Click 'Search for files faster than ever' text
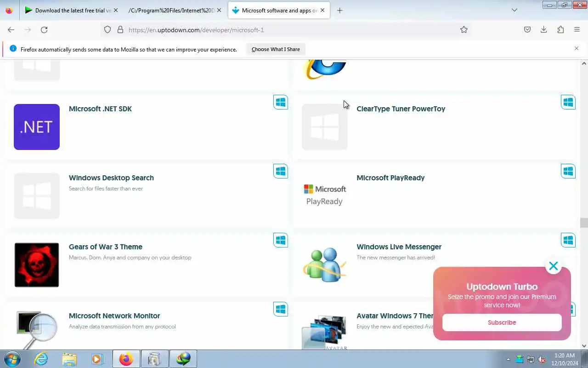 click(106, 189)
